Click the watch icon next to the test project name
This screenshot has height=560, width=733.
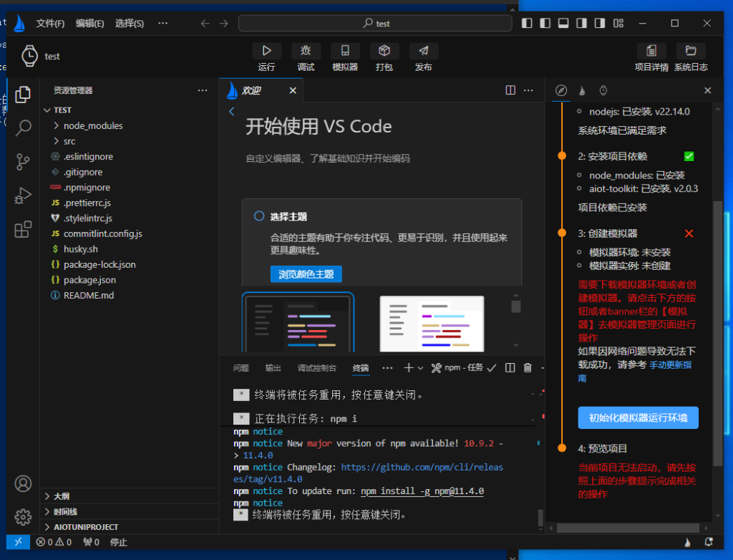(x=29, y=56)
